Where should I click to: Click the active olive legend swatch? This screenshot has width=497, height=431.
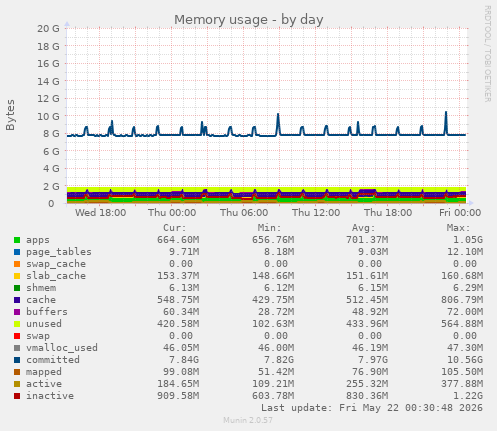17,384
